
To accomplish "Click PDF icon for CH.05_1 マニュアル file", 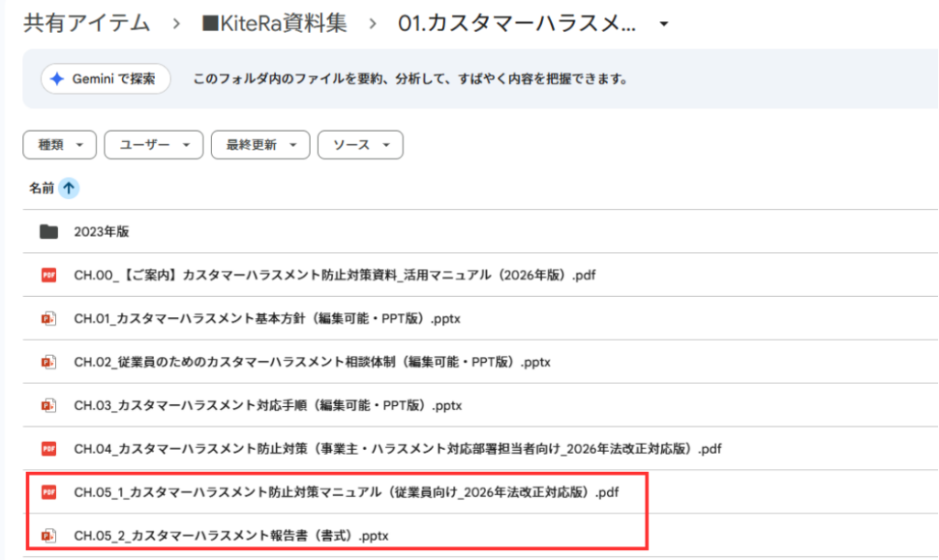I will click(49, 492).
